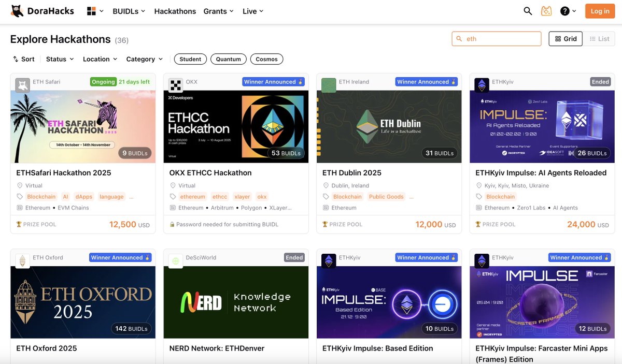The height and width of the screenshot is (364, 622).
Task: Open the Category filter dropdown
Action: 144,59
